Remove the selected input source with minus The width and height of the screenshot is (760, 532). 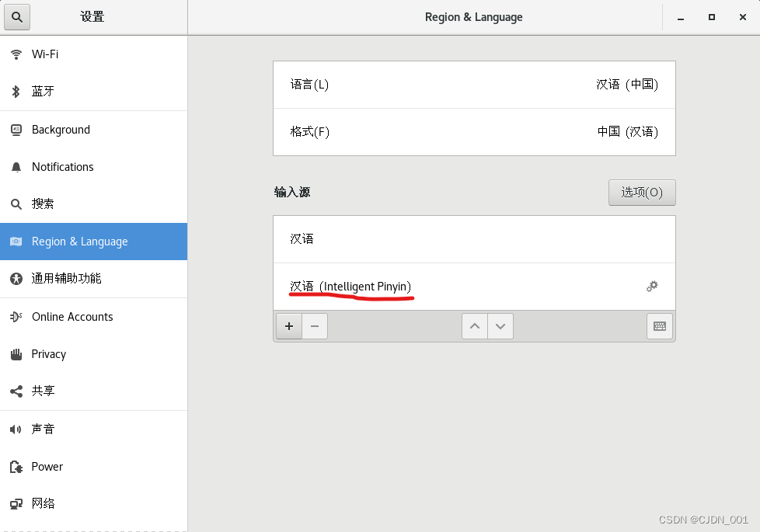[315, 326]
